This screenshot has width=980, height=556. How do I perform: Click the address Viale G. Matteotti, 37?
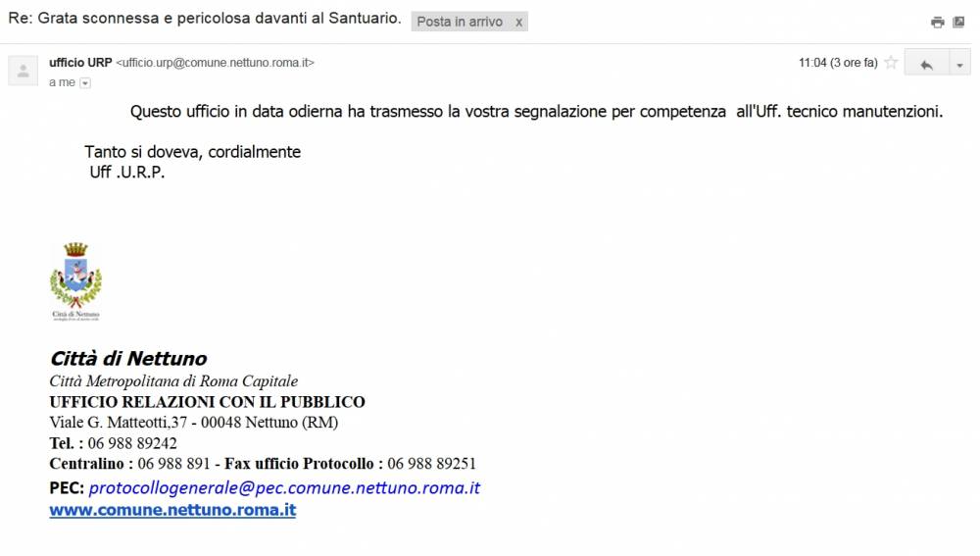click(119, 423)
